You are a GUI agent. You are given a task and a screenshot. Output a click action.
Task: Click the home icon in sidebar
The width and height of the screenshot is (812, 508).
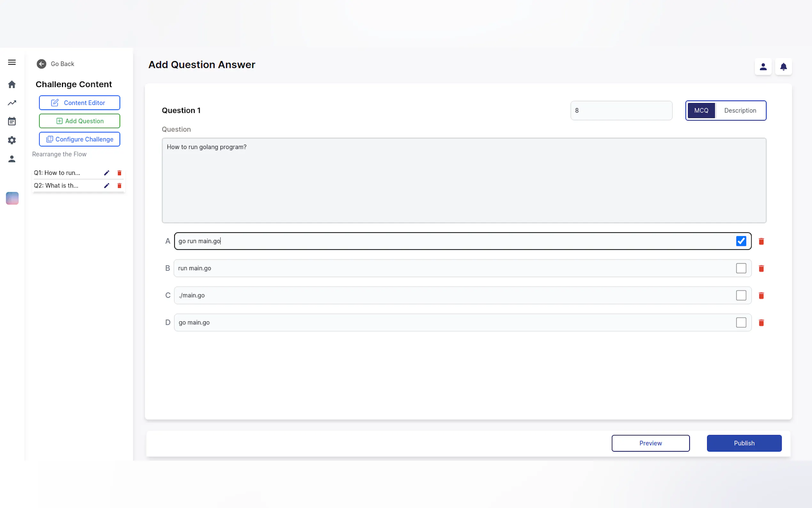(x=12, y=84)
